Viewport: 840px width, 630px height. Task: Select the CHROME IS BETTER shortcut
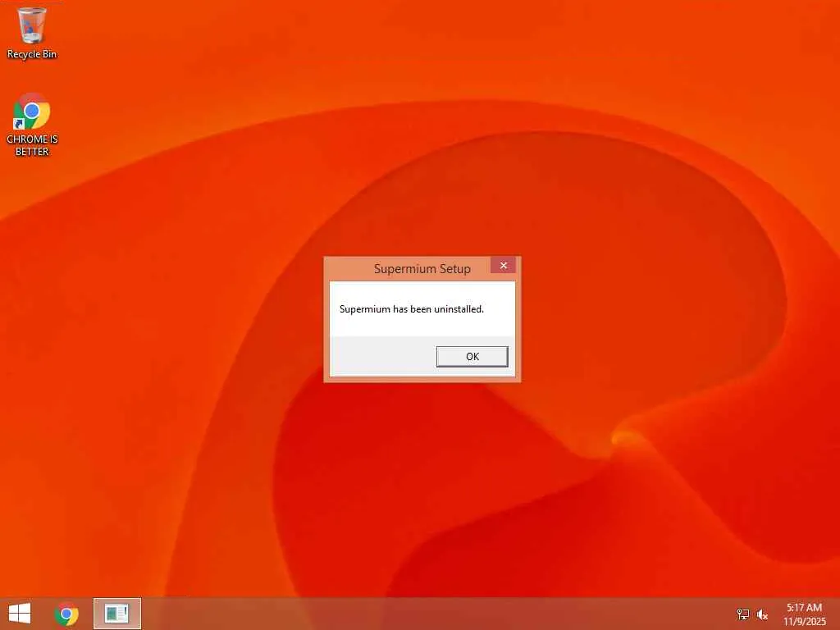tap(32, 125)
